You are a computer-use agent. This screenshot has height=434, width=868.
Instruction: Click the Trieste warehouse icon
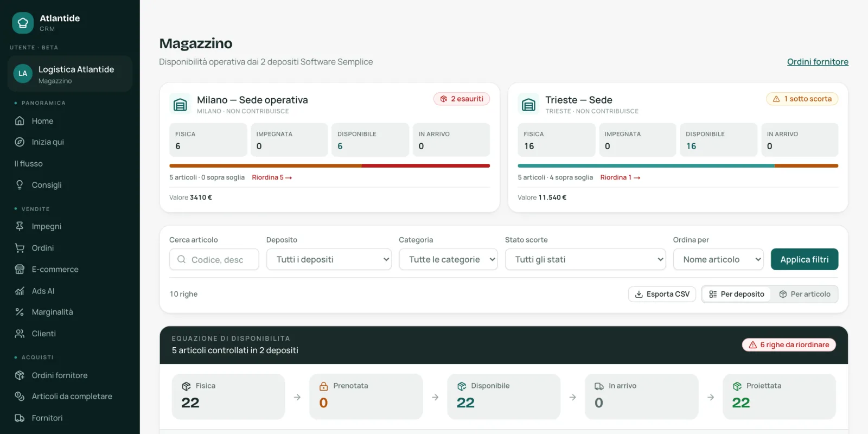click(528, 104)
